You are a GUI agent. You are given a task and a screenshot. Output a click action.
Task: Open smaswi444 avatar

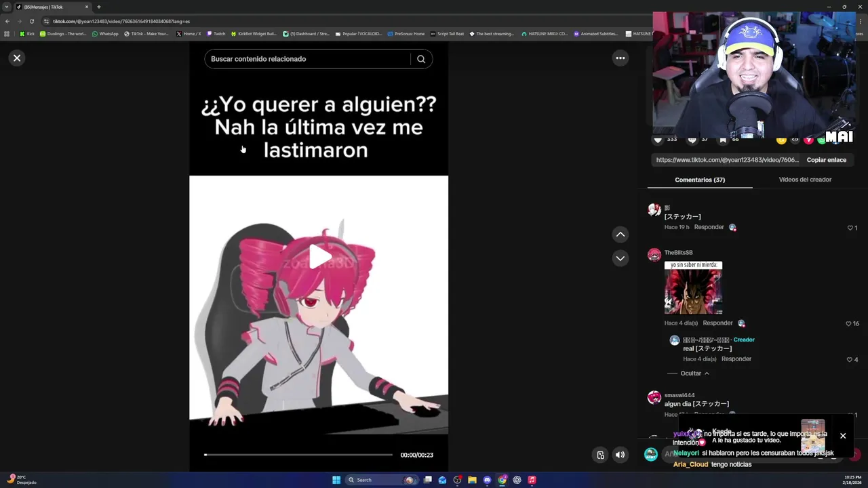pyautogui.click(x=654, y=398)
